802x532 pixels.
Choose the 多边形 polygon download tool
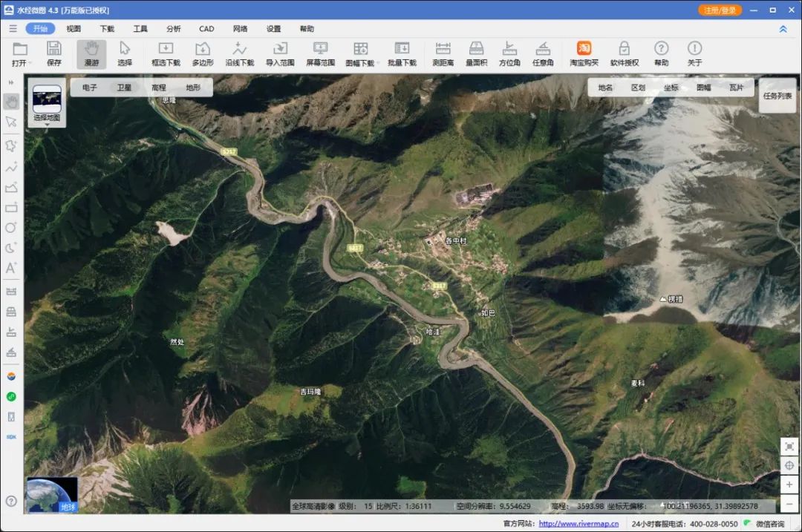(203, 53)
